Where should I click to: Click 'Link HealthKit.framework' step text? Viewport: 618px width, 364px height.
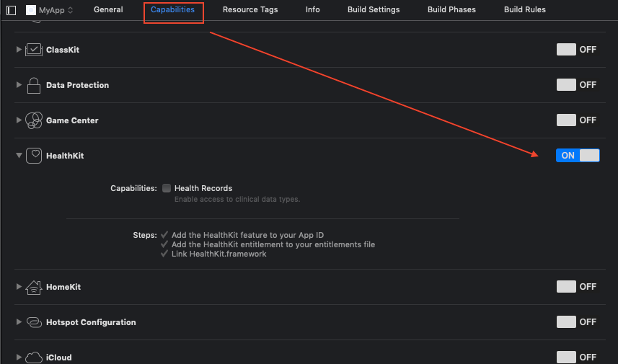[218, 254]
